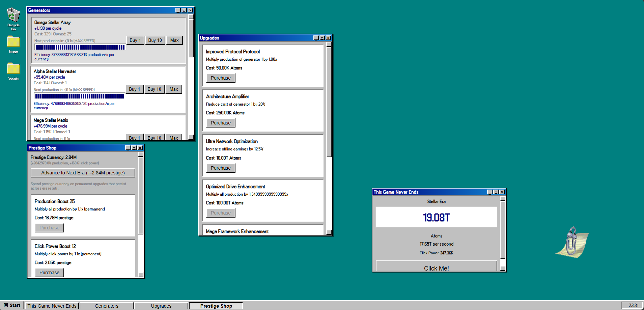
Task: Click the Prestige Shop scrollbar down arrow
Action: click(141, 275)
